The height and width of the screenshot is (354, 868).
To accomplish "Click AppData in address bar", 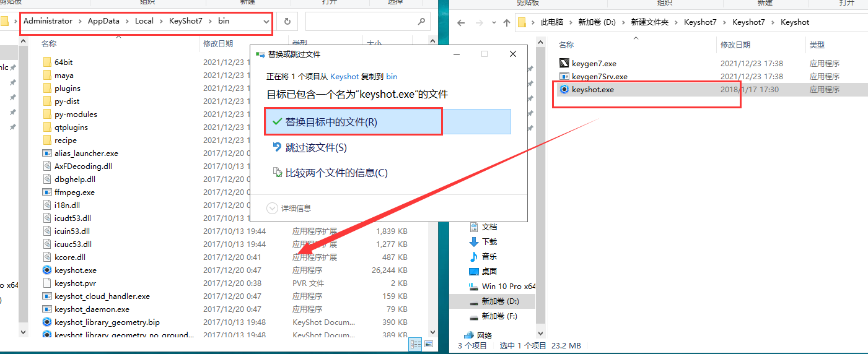I will point(103,21).
